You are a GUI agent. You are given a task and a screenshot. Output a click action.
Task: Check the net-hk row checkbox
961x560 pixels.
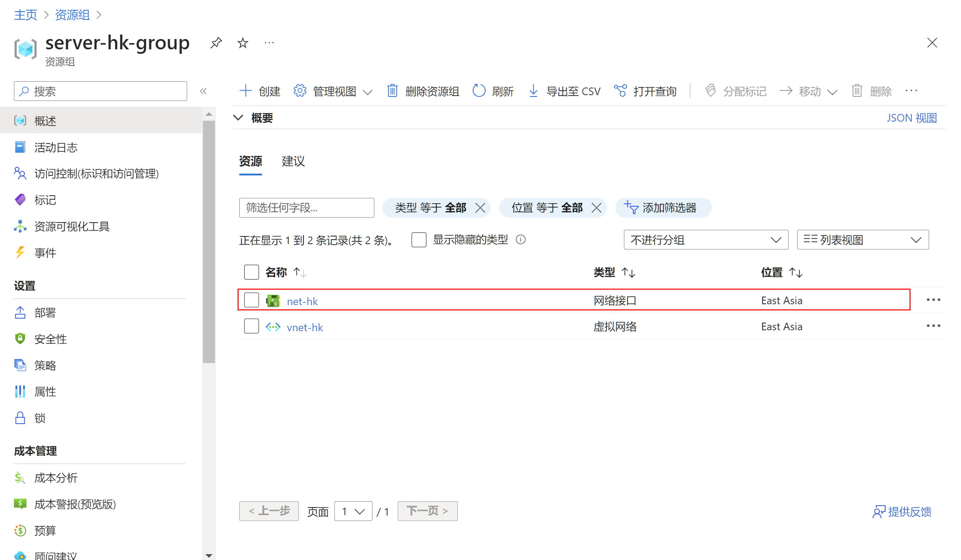251,300
